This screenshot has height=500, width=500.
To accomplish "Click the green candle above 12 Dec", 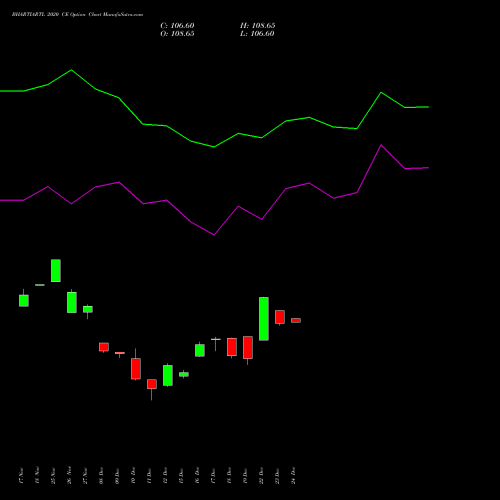I will tap(168, 375).
